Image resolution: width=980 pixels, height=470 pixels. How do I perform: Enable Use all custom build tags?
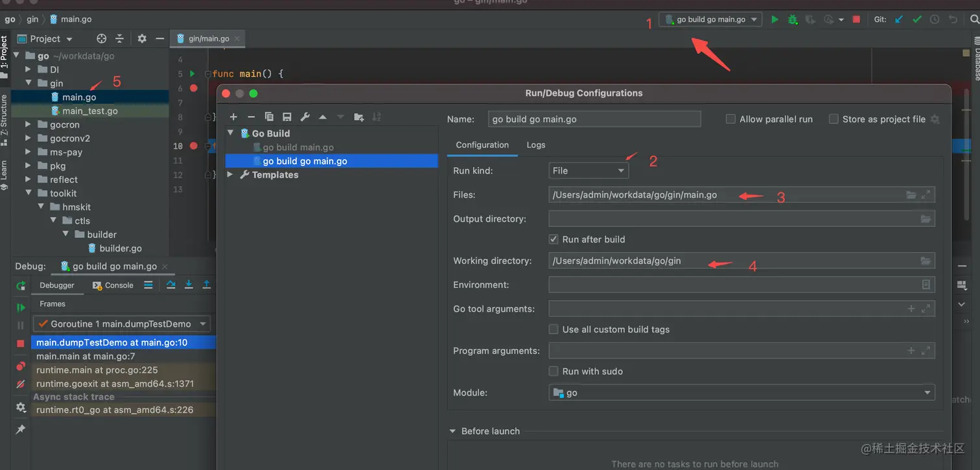(554, 329)
